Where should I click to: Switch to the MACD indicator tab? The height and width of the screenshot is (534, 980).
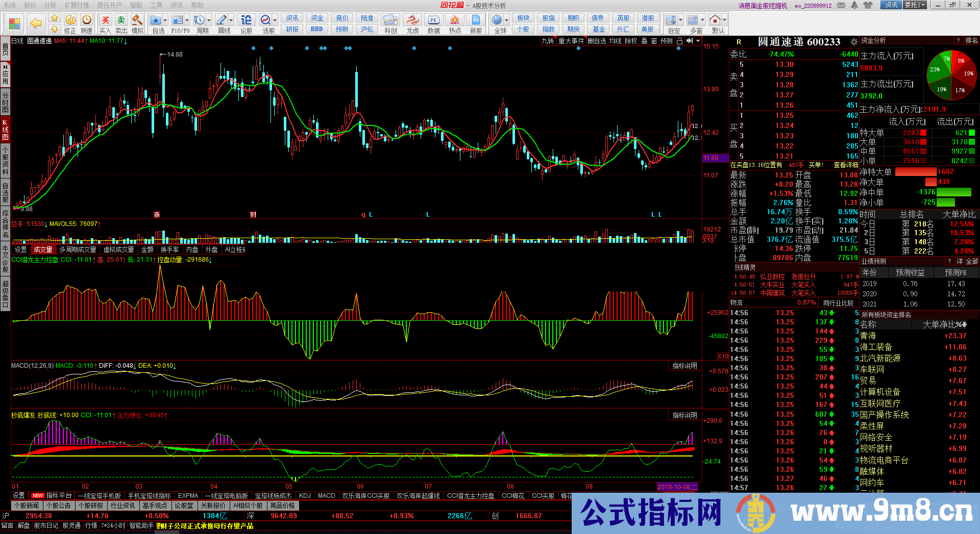coord(326,496)
